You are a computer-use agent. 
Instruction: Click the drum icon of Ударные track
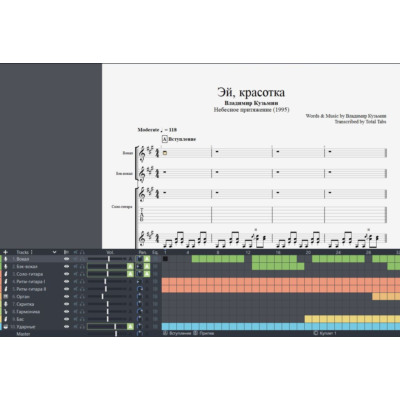click(x=6, y=327)
